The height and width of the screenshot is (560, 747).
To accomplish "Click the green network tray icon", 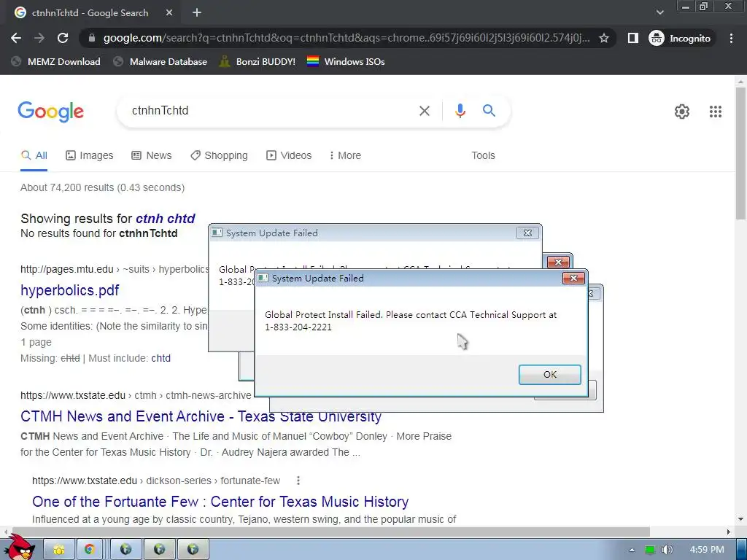I will pos(650,550).
